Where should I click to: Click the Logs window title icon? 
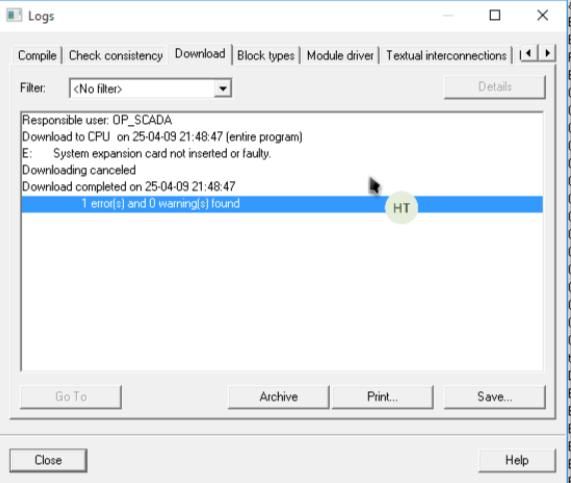tap(14, 15)
